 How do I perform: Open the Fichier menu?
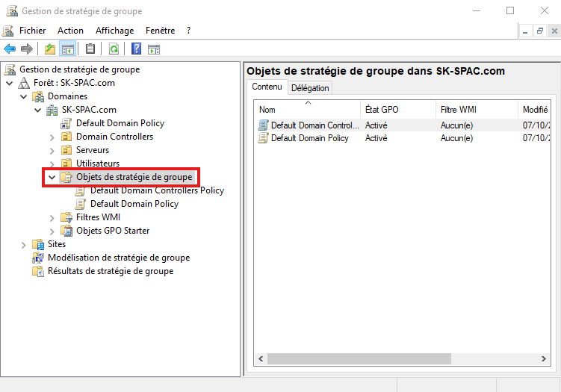pyautogui.click(x=32, y=31)
